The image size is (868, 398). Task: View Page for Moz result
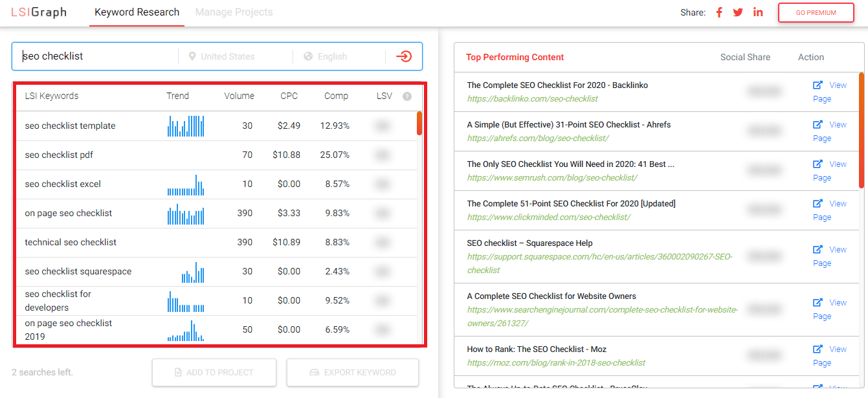click(x=830, y=356)
